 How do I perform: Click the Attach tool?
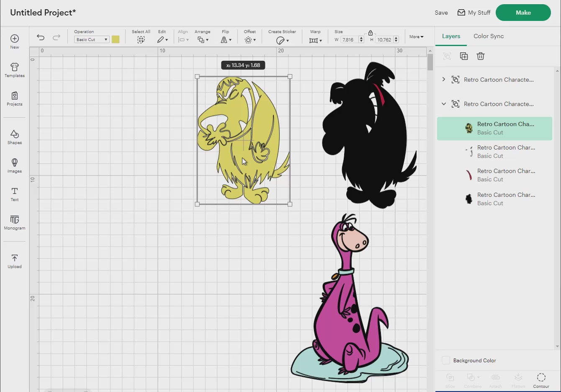pyautogui.click(x=495, y=380)
